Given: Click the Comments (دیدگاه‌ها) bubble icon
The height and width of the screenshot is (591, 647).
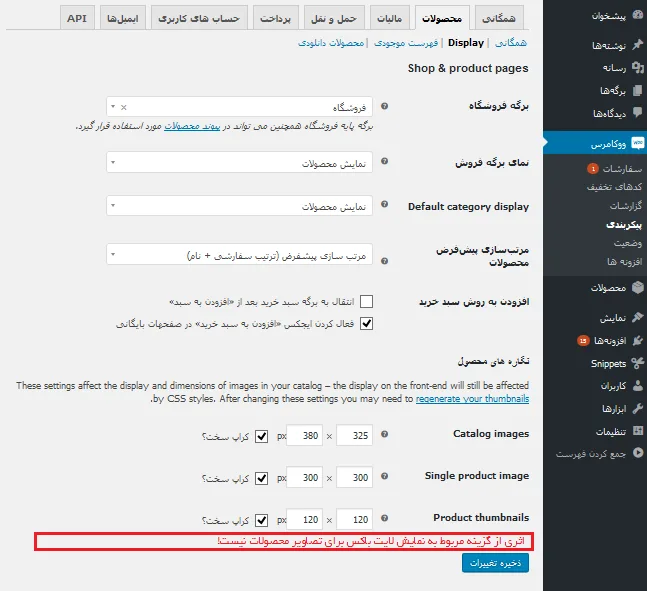Looking at the screenshot, I should click(x=638, y=112).
